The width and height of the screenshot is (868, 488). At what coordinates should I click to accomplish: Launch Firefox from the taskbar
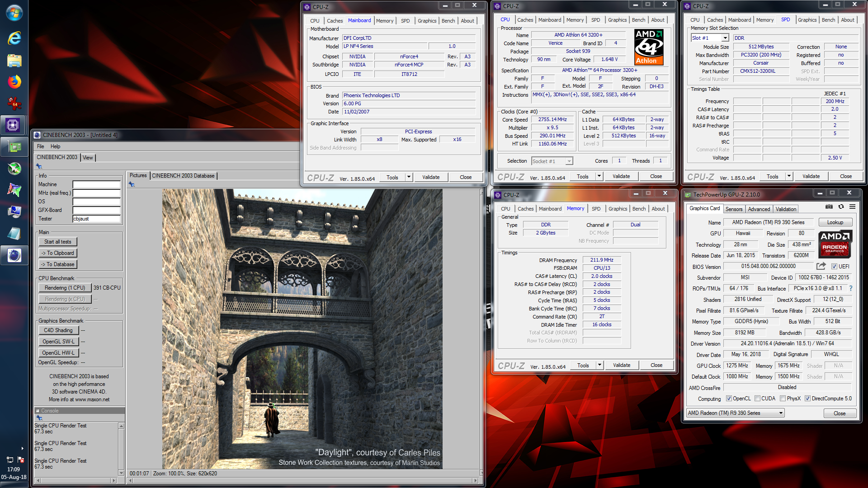(14, 82)
